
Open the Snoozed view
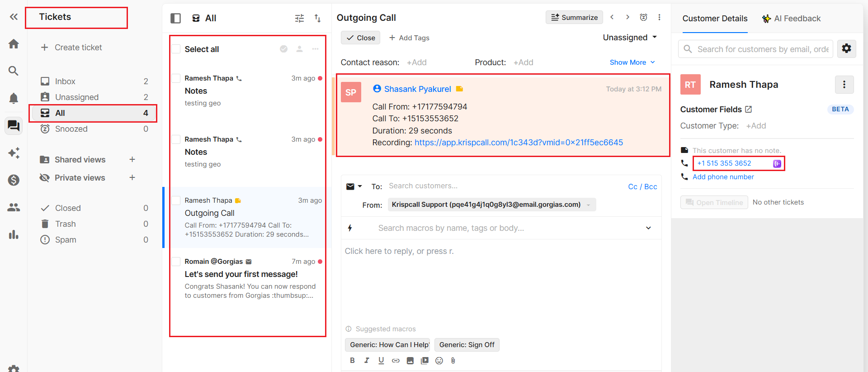[x=94, y=129]
